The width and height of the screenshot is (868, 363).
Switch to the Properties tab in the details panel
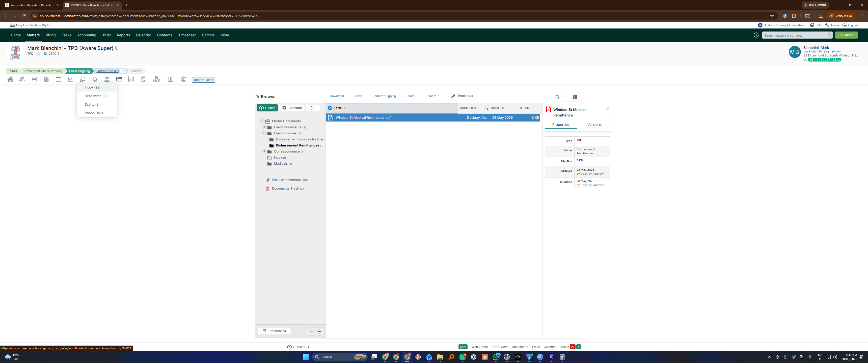561,125
